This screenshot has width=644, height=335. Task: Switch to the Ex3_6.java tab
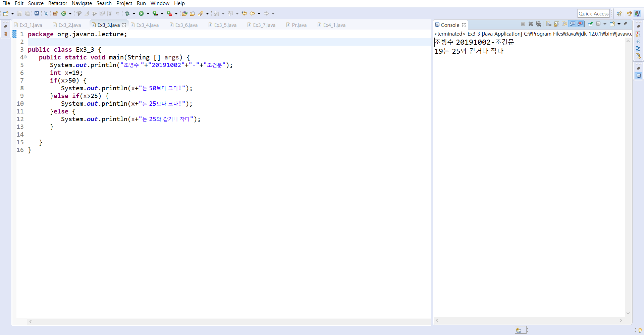pyautogui.click(x=184, y=25)
